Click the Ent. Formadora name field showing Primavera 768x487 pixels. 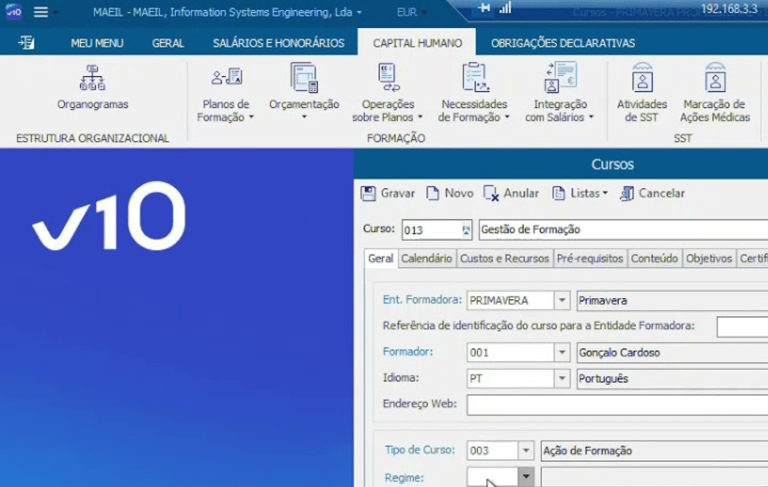point(672,300)
